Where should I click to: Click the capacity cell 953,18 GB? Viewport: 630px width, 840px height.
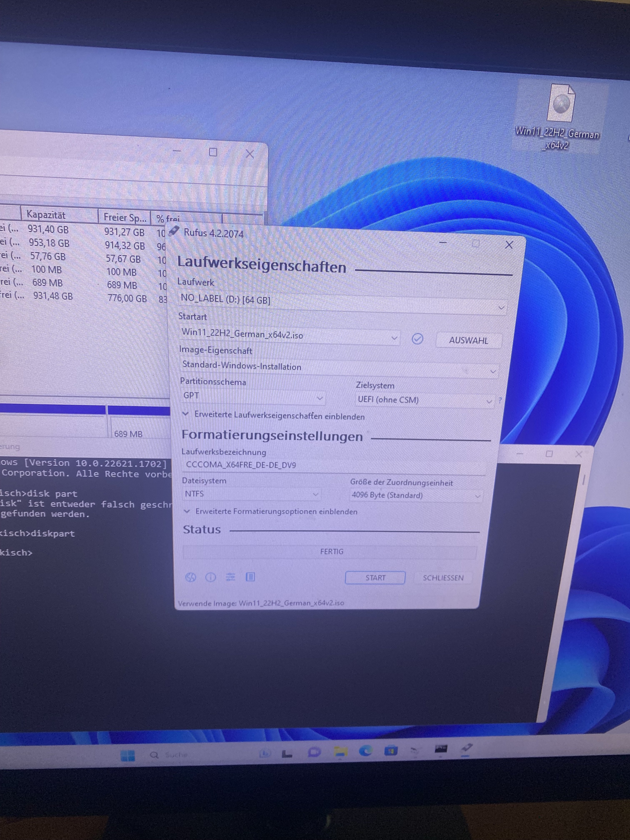(49, 243)
